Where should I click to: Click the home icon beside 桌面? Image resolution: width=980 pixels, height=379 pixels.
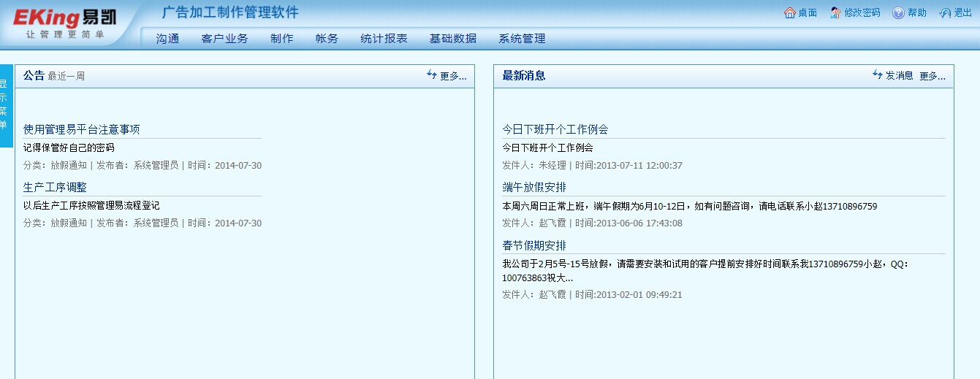[x=789, y=12]
